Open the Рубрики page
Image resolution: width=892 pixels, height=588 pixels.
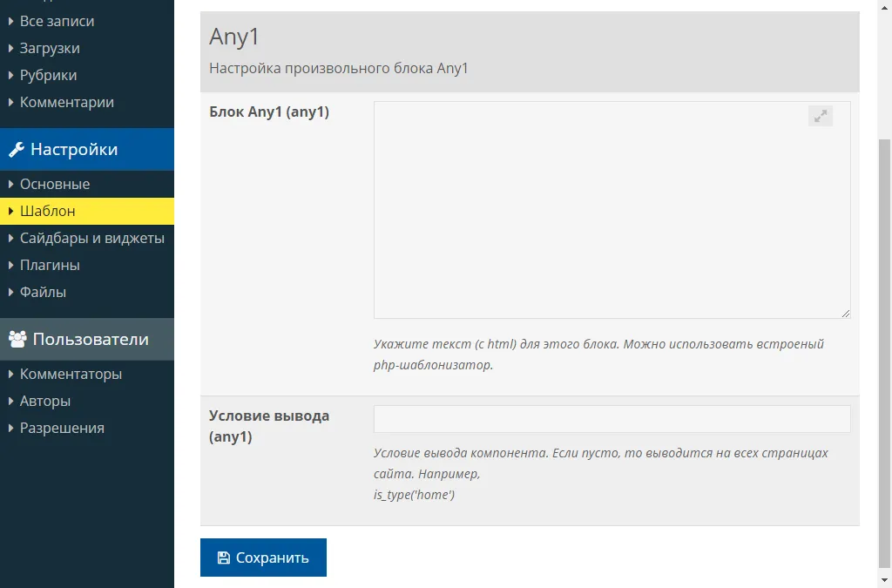pos(48,75)
